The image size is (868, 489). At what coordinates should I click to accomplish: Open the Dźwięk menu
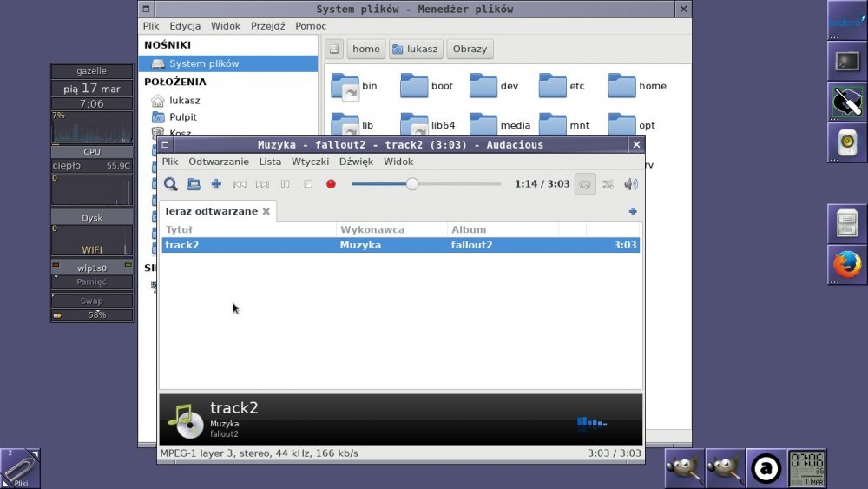point(356,162)
